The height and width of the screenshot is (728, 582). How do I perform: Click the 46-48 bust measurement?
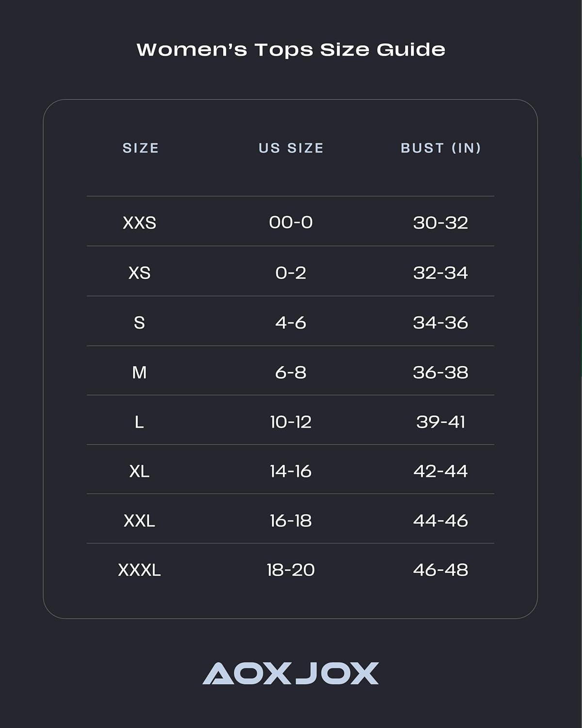tap(440, 570)
